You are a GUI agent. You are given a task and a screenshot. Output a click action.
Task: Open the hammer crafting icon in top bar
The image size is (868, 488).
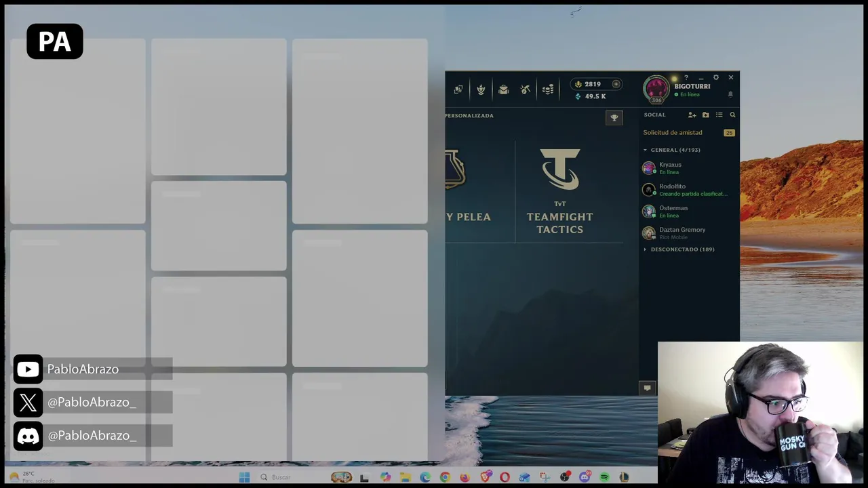pos(526,89)
